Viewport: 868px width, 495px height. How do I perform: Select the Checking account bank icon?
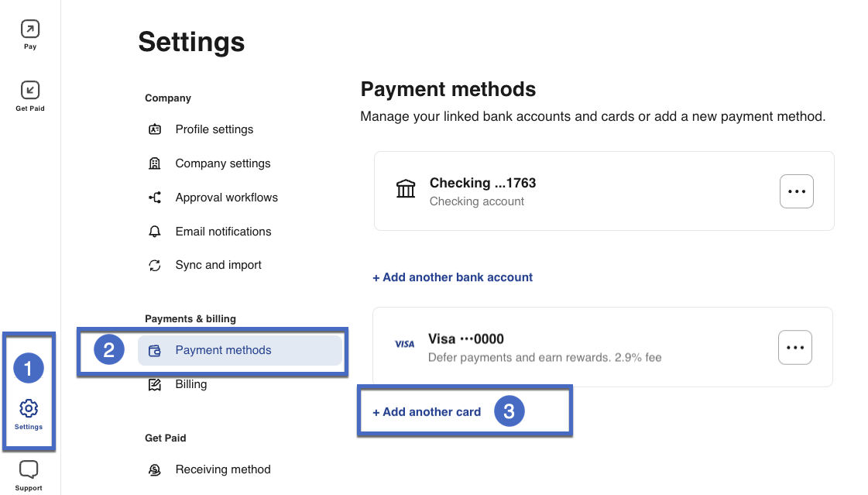(x=406, y=189)
